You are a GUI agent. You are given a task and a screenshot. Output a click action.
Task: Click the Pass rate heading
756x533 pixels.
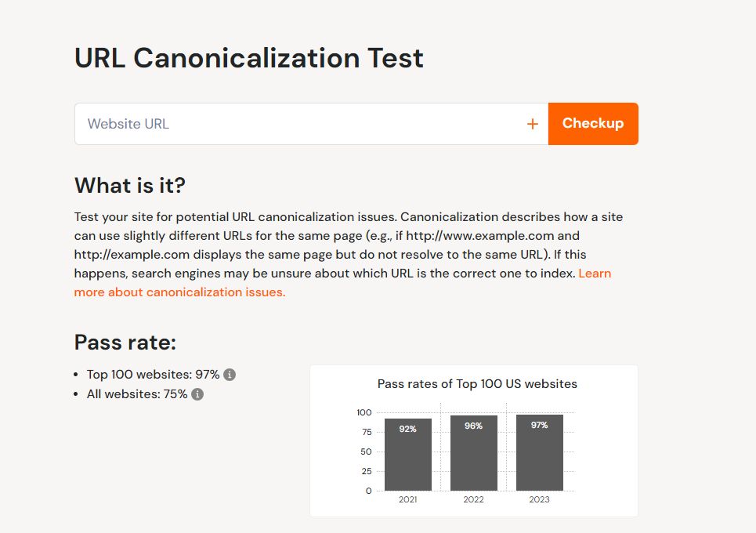[125, 343]
